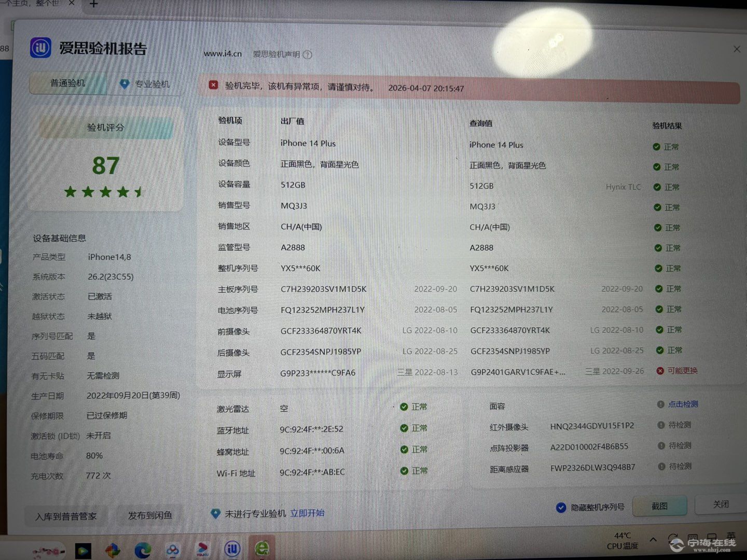Click the help icon beside 爱思验机声明
The width and height of the screenshot is (747, 560).
pyautogui.click(x=308, y=54)
